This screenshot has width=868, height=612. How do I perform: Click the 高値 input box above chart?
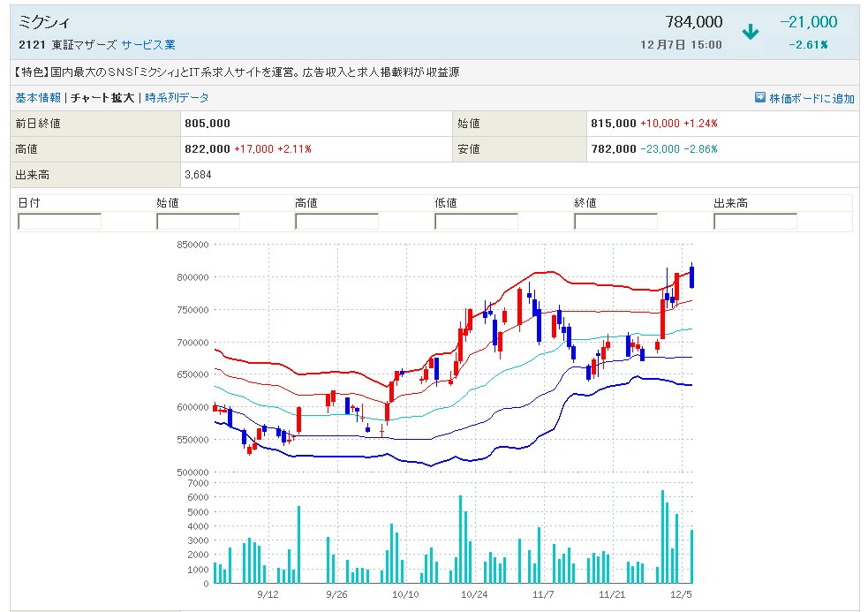point(336,222)
